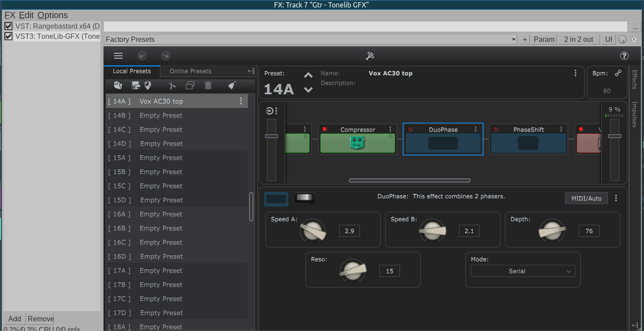This screenshot has height=331, width=644.
Task: Switch to the Online Presets tab
Action: click(x=190, y=71)
